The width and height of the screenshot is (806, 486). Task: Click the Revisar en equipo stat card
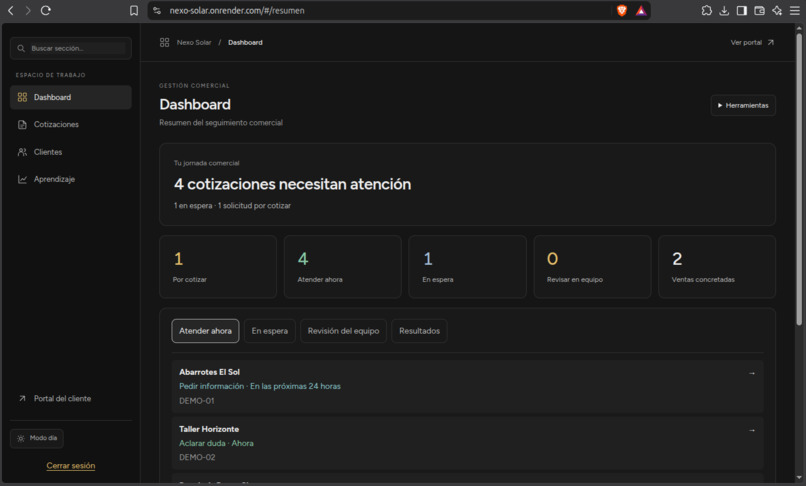click(x=592, y=267)
